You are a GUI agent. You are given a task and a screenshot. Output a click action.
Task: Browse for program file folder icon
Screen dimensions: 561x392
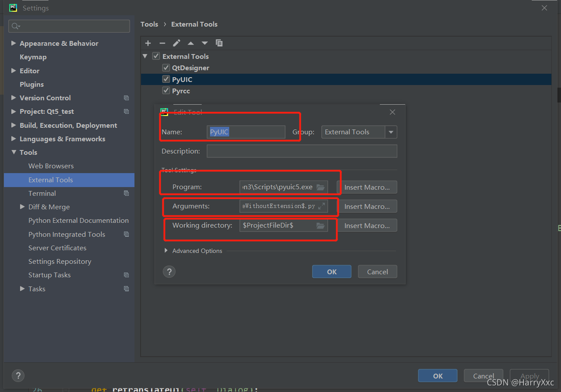tap(320, 187)
